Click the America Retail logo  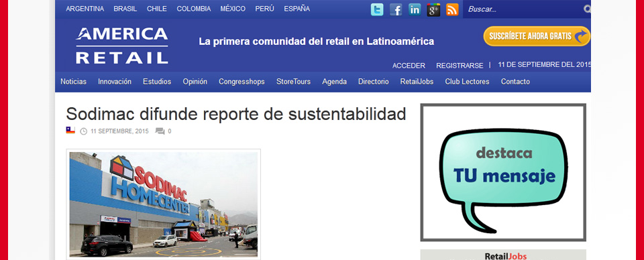(122, 46)
